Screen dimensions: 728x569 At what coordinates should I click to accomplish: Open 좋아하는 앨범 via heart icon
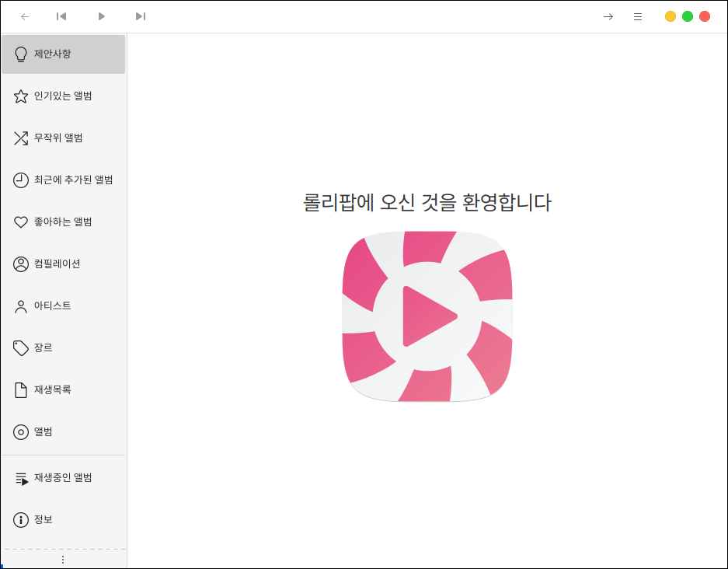[21, 222]
